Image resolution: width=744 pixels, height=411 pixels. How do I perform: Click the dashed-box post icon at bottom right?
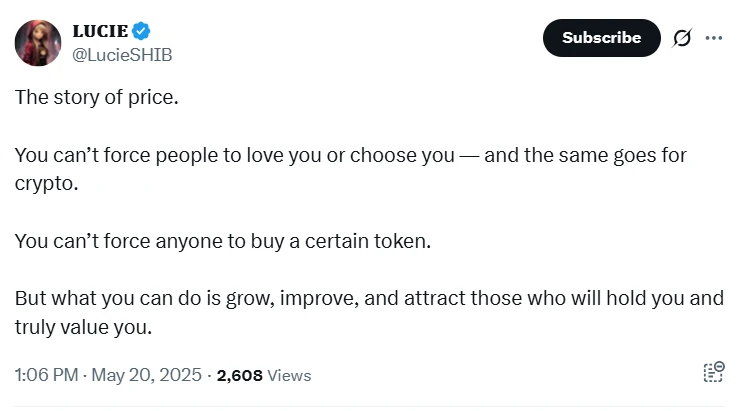[x=713, y=373]
